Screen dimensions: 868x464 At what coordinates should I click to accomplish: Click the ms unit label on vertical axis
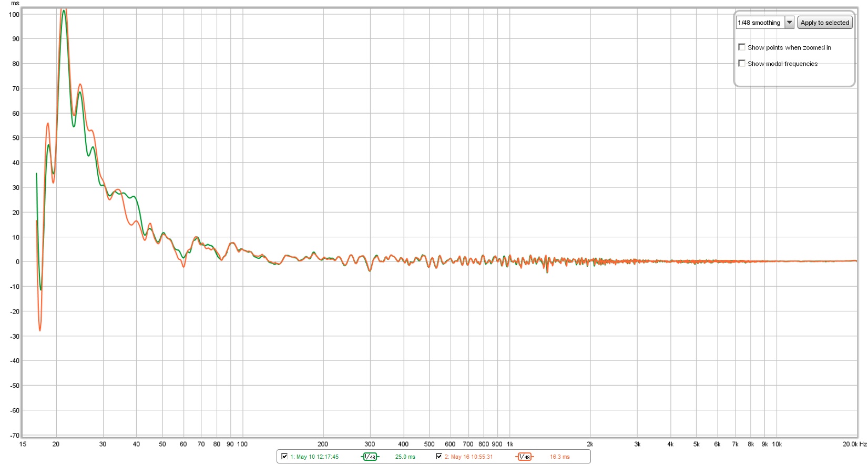(x=15, y=3)
